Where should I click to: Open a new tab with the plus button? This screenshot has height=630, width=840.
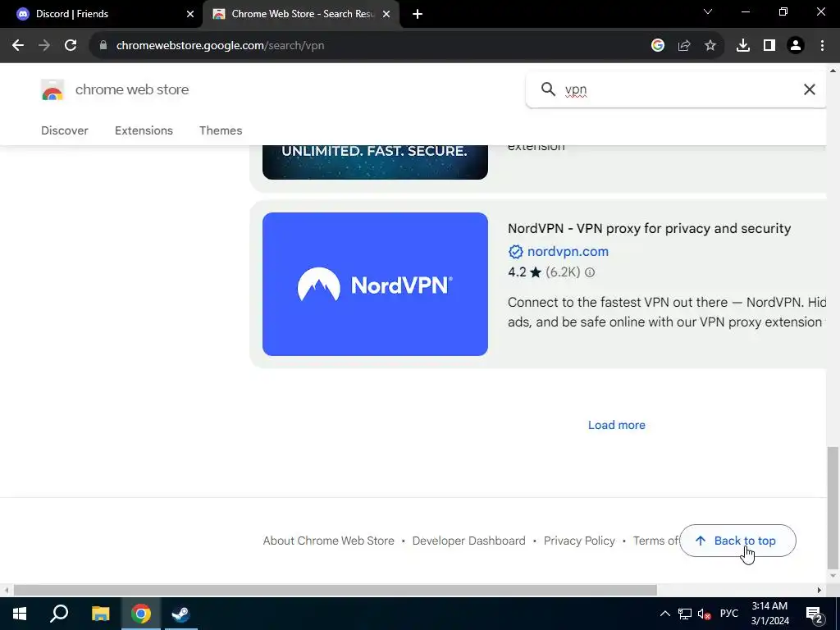(418, 14)
